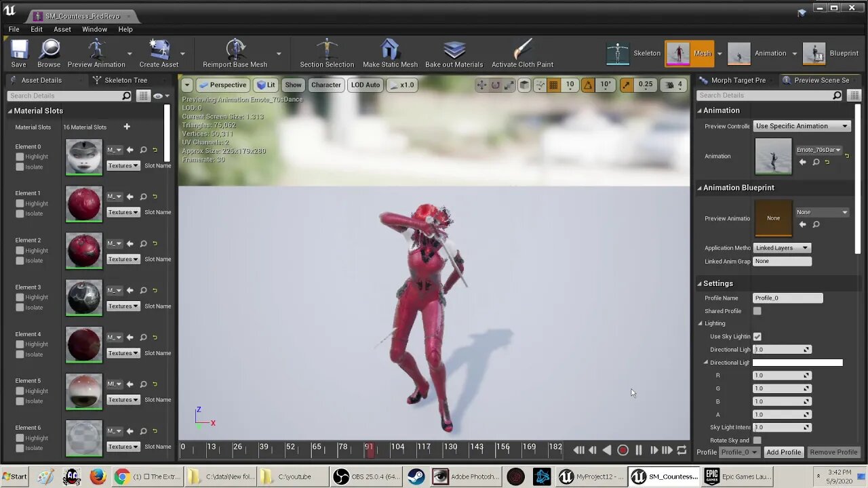Click Directional Light color swatch

pyautogui.click(x=797, y=363)
